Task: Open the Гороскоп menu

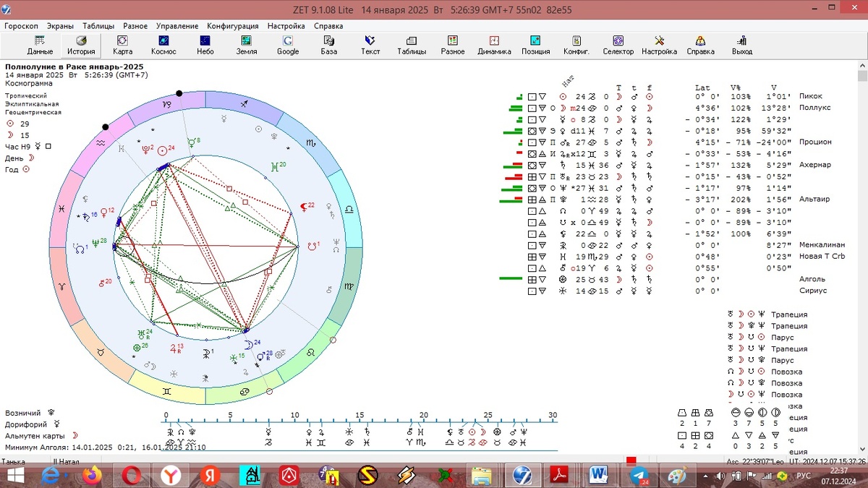Action: (22, 25)
